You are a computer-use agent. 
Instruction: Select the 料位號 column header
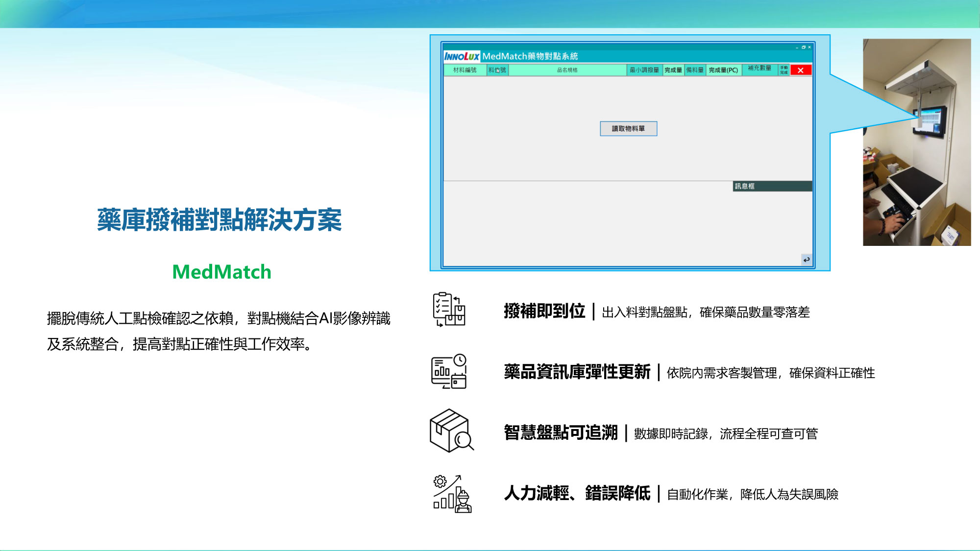[497, 70]
